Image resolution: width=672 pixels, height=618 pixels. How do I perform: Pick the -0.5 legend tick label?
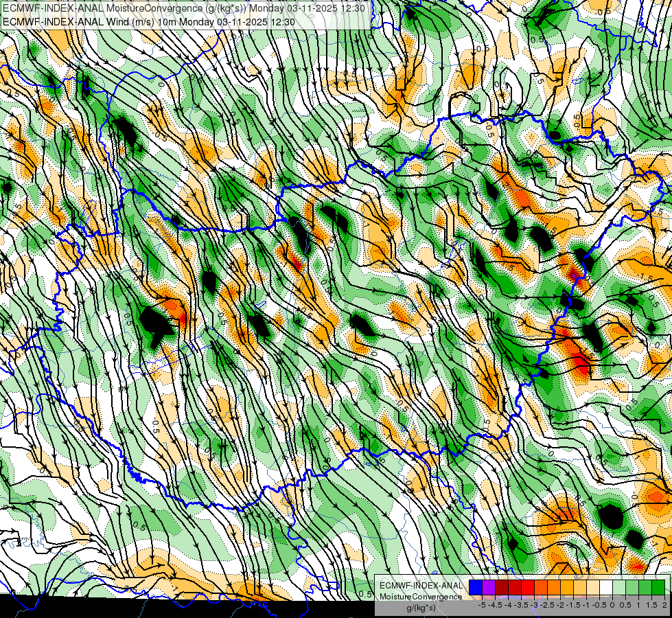599,605
